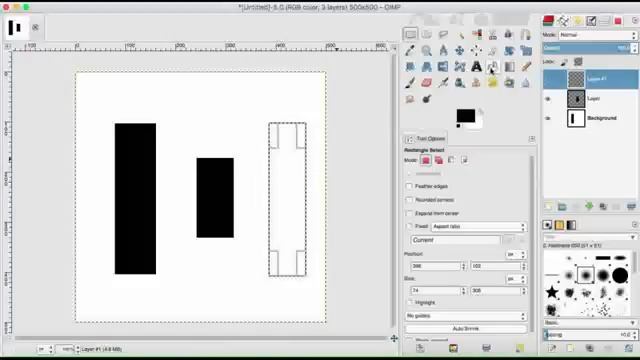The width and height of the screenshot is (640, 360).
Task: Enable the Rounded corners checkbox
Action: pyautogui.click(x=409, y=200)
